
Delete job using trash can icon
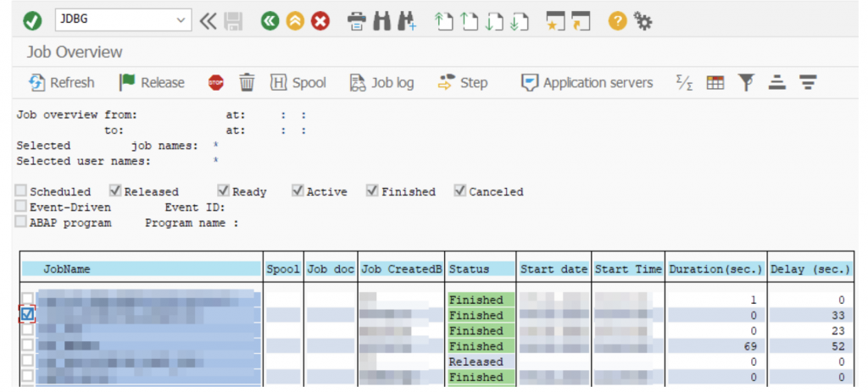pos(247,82)
